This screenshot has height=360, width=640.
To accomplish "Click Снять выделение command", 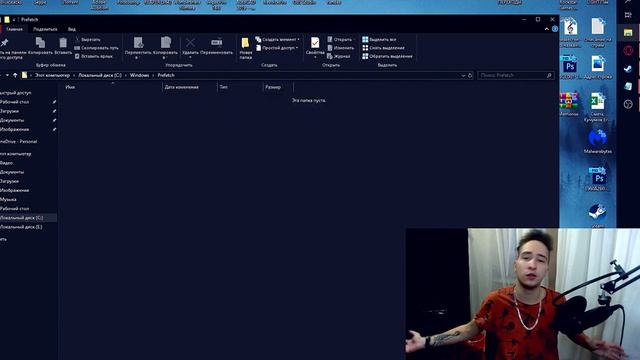I will pyautogui.click(x=383, y=48).
